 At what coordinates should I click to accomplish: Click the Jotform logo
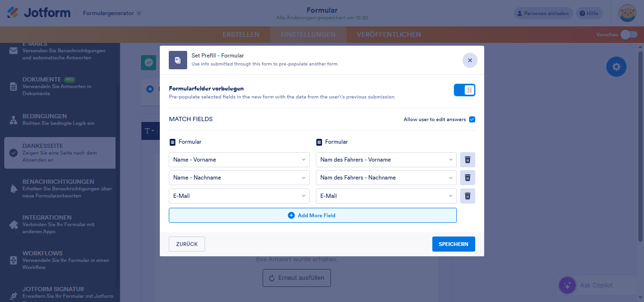(39, 13)
